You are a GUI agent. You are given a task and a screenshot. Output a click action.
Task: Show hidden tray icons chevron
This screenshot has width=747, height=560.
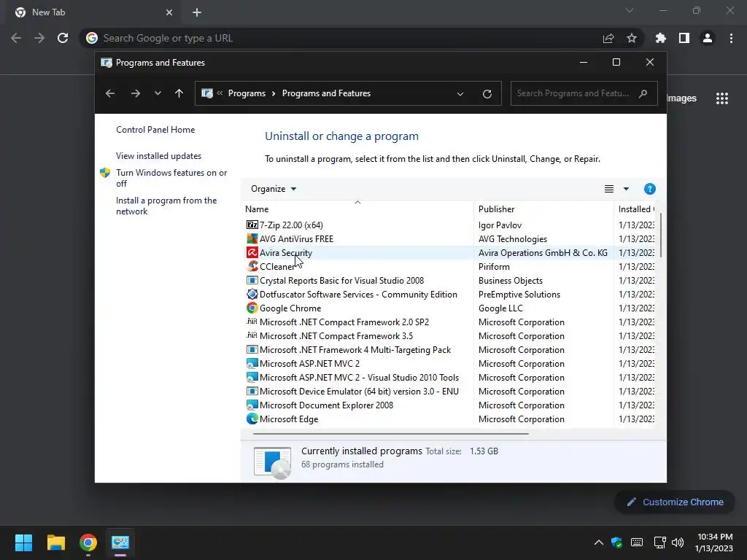click(x=598, y=542)
